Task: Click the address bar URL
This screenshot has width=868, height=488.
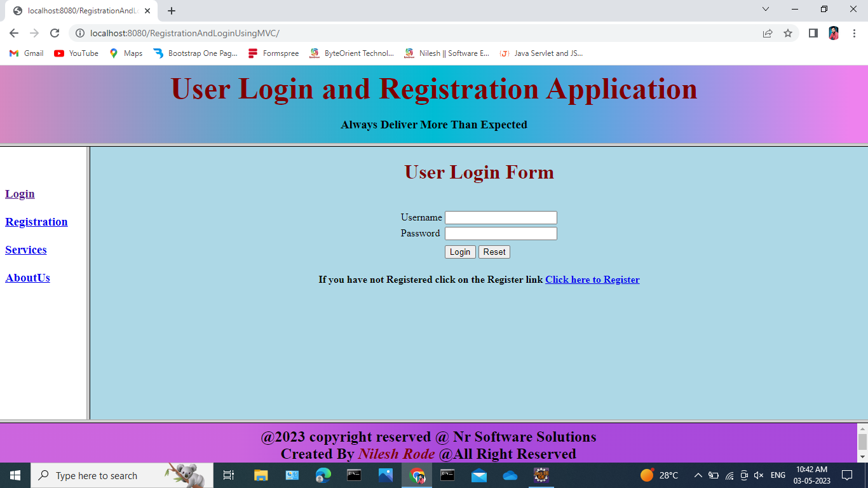Action: click(185, 33)
